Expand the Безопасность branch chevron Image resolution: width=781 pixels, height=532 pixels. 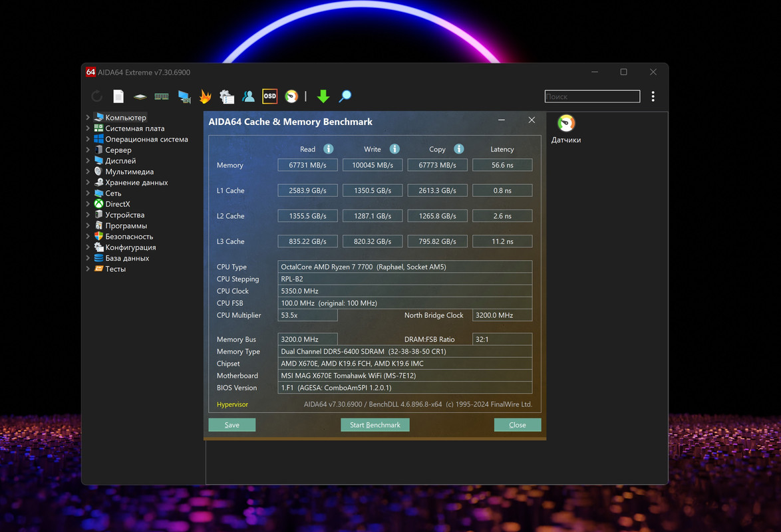88,237
